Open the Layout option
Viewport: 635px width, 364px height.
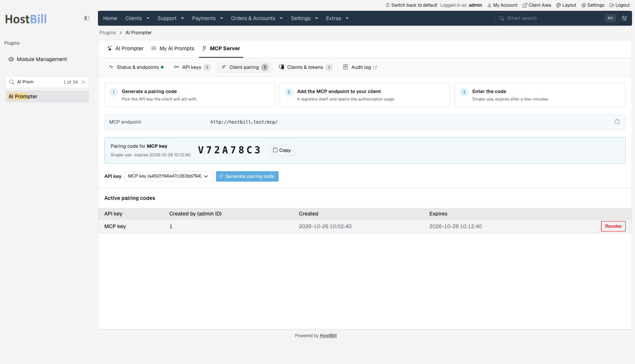point(566,5)
